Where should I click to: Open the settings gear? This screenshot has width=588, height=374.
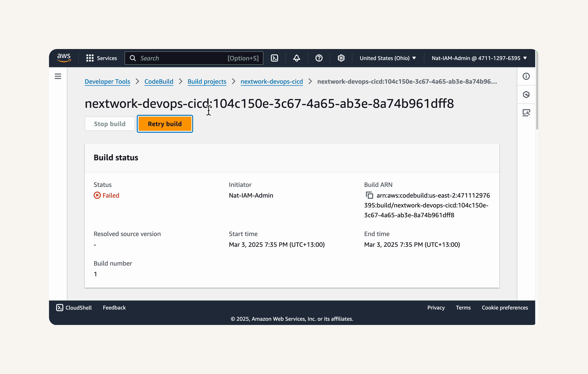coord(341,58)
